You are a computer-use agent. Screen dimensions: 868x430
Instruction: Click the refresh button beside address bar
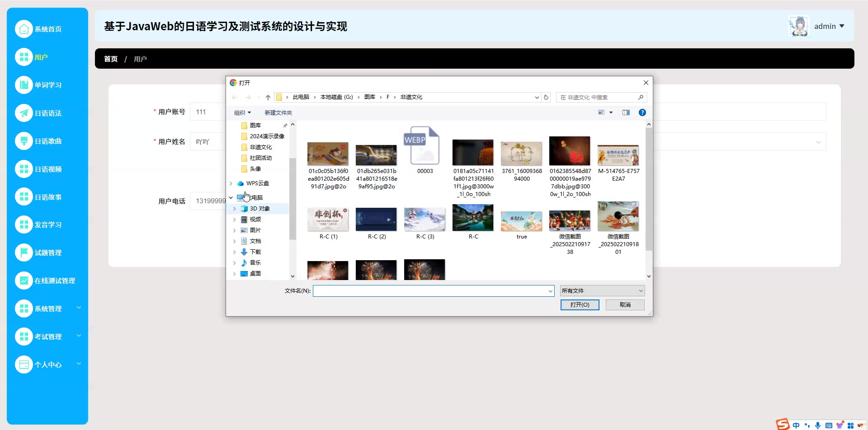click(x=546, y=98)
